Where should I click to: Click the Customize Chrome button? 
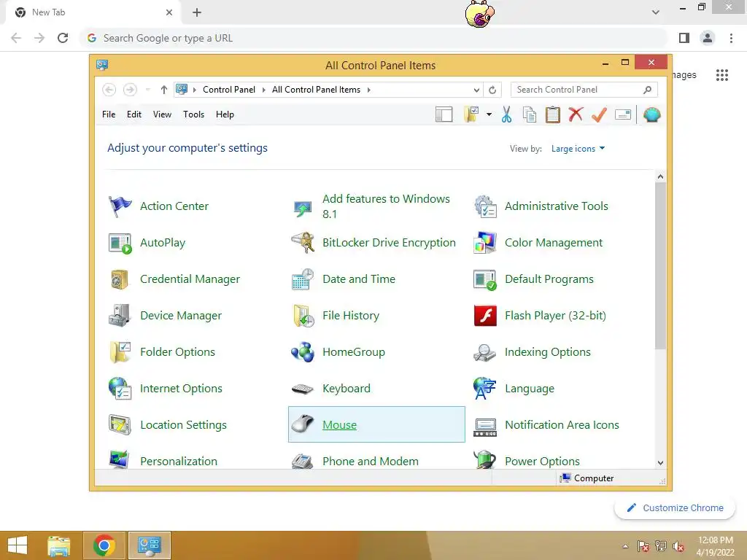[x=675, y=508]
